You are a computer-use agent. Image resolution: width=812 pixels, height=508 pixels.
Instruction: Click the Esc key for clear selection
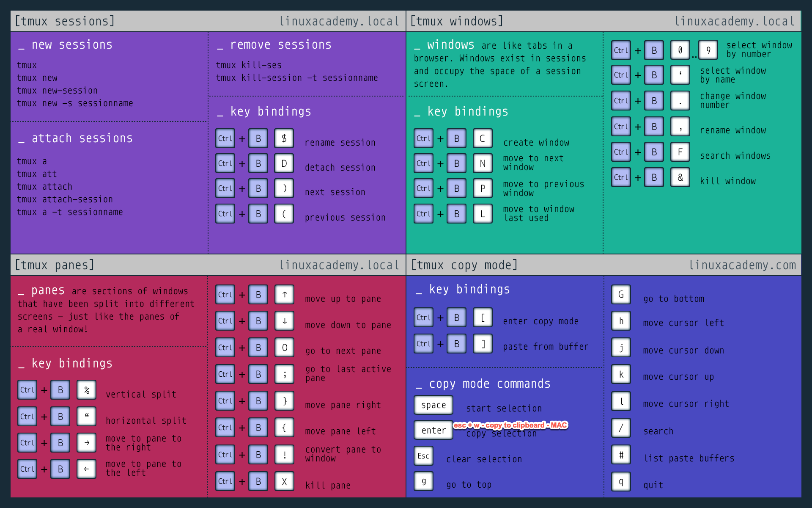pyautogui.click(x=423, y=456)
